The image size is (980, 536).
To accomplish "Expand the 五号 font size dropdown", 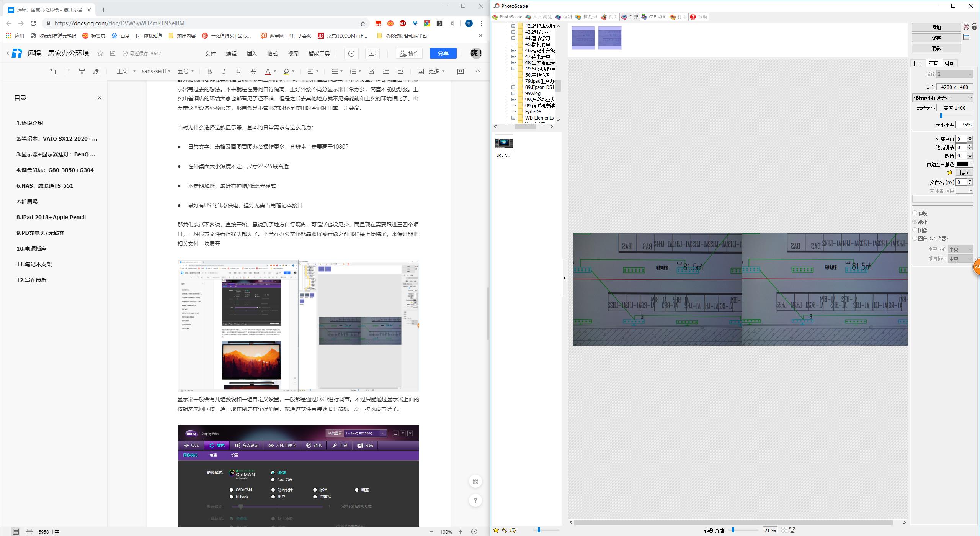I will pos(186,71).
